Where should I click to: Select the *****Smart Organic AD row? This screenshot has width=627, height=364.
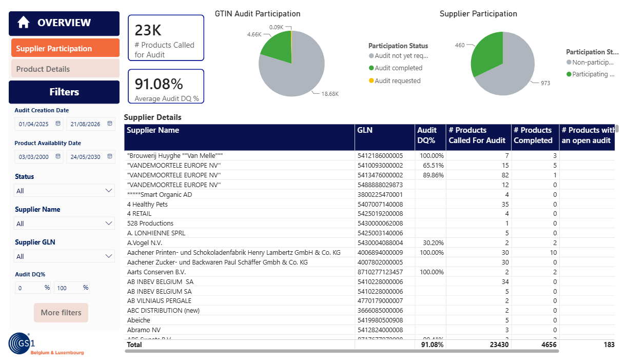(369, 194)
